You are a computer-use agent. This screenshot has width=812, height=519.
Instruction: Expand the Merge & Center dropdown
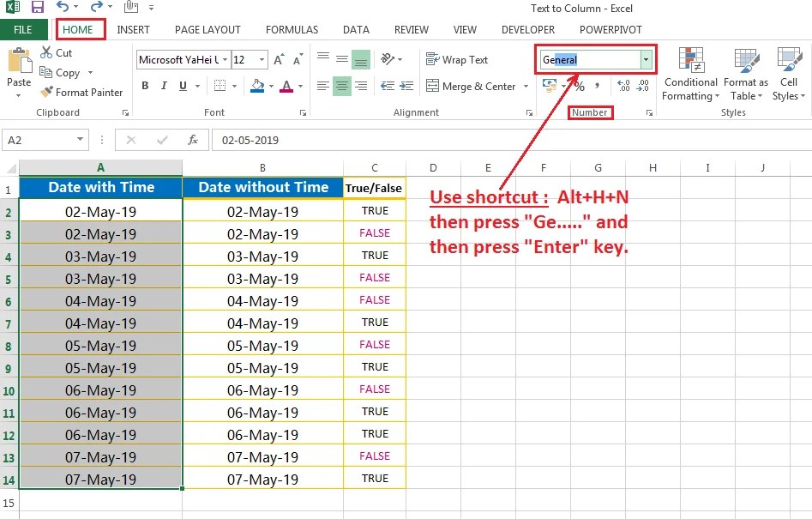point(526,86)
